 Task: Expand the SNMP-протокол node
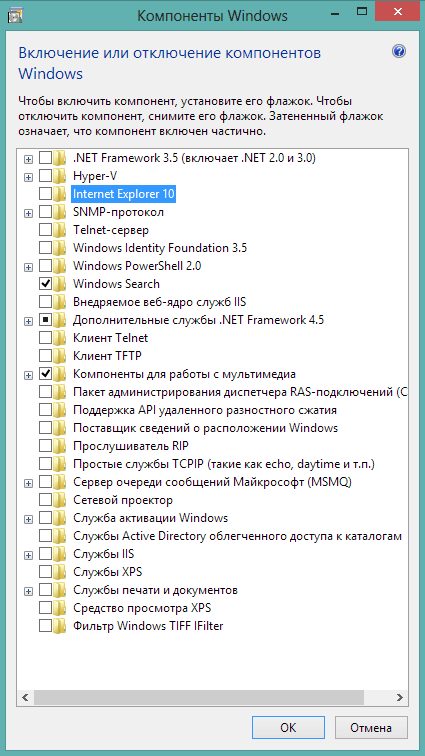click(28, 213)
